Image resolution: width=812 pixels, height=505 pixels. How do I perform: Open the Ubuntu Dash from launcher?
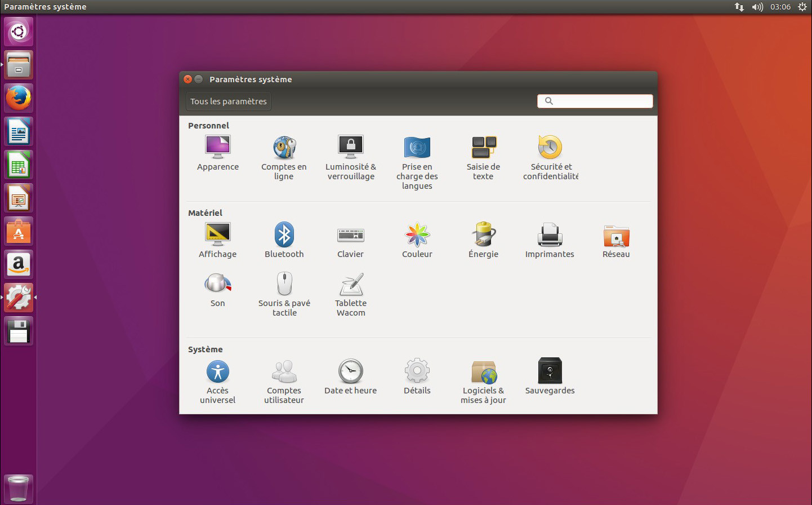(x=19, y=32)
